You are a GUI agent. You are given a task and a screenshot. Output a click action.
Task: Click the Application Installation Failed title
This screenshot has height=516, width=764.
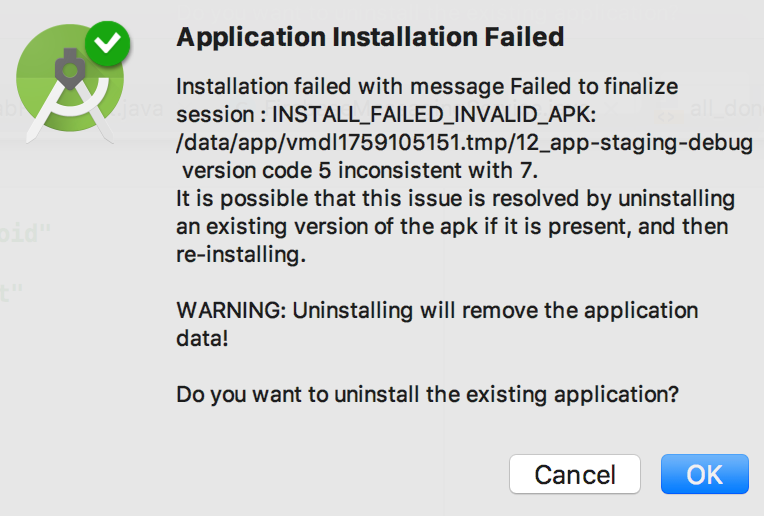(x=370, y=38)
